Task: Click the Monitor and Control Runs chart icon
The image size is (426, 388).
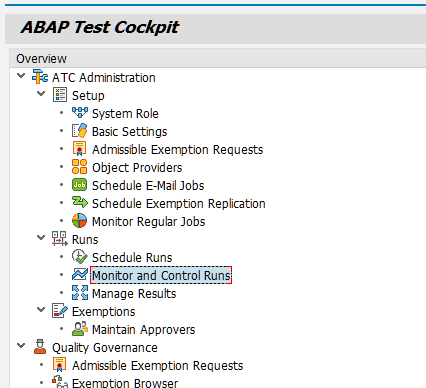Action: pyautogui.click(x=80, y=275)
